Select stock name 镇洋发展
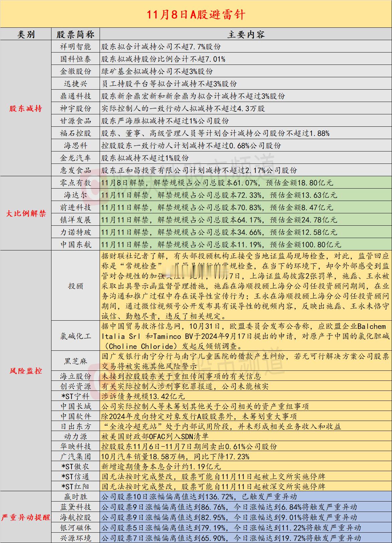The image size is (392, 543). point(76,220)
